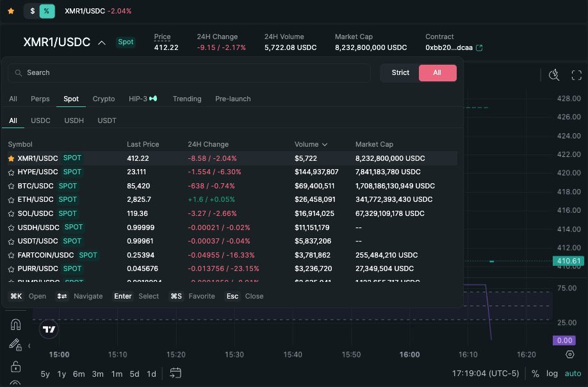Click the orange favorites star at top left
This screenshot has width=588, height=387.
point(11,11)
